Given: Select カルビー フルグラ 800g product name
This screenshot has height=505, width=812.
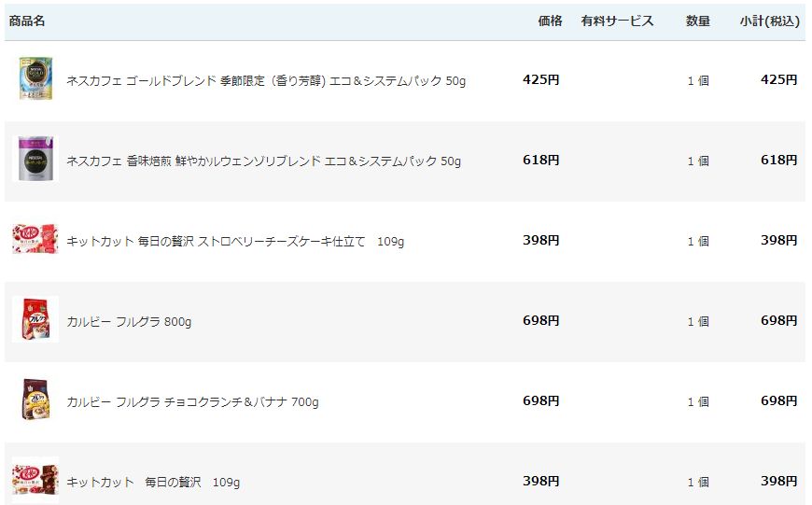Looking at the screenshot, I should point(129,322).
